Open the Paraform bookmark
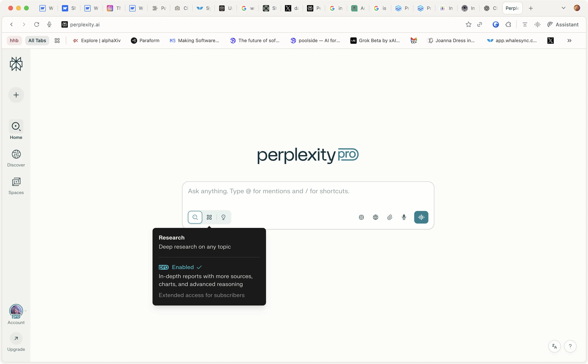This screenshot has width=588, height=364. (x=145, y=41)
